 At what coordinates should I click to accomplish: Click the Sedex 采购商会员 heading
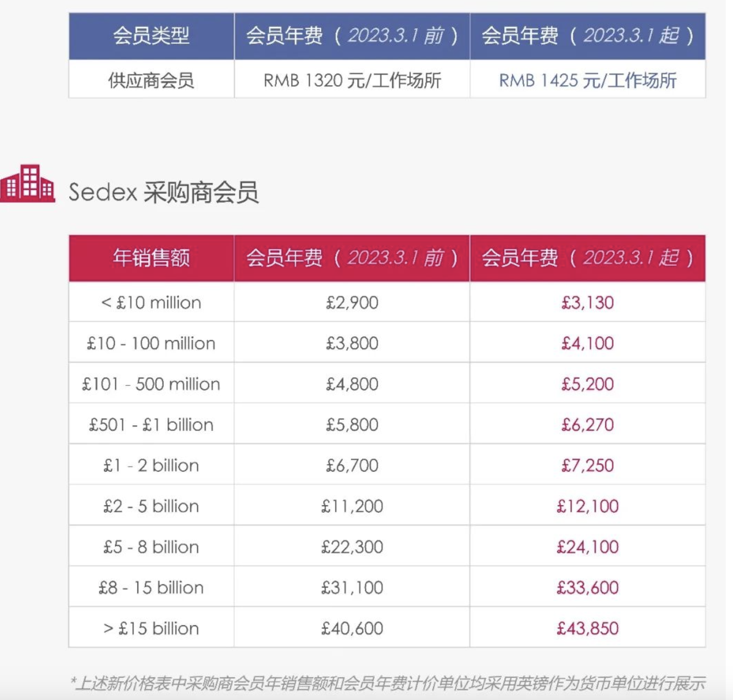163,193
